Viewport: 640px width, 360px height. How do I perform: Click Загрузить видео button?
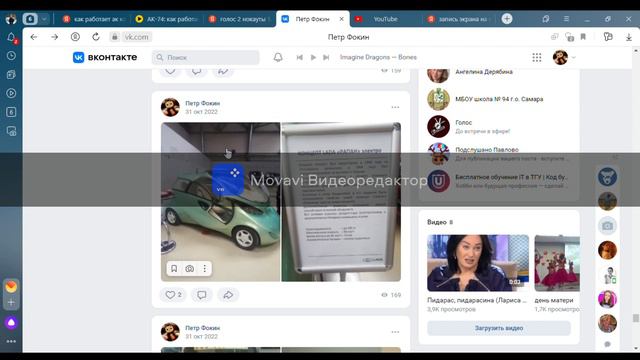pos(499,328)
